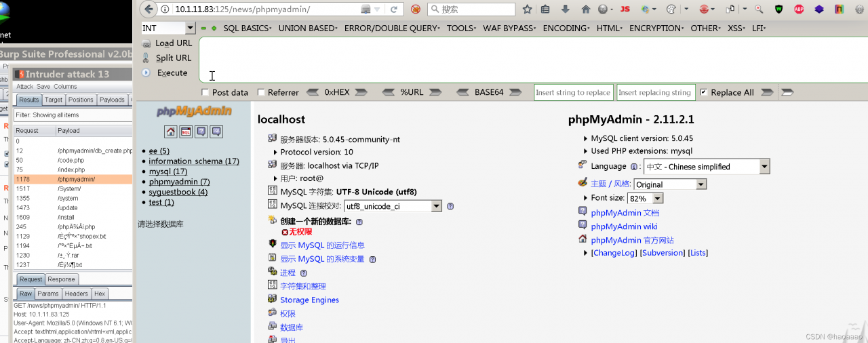Open the ERROR/DOUBLE QUERY dropdown menu
This screenshot has height=343, width=868.
point(392,28)
